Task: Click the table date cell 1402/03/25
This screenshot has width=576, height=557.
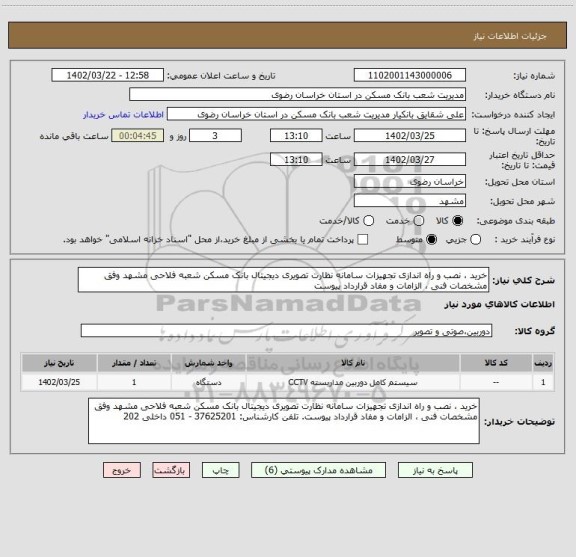Action: point(59,382)
